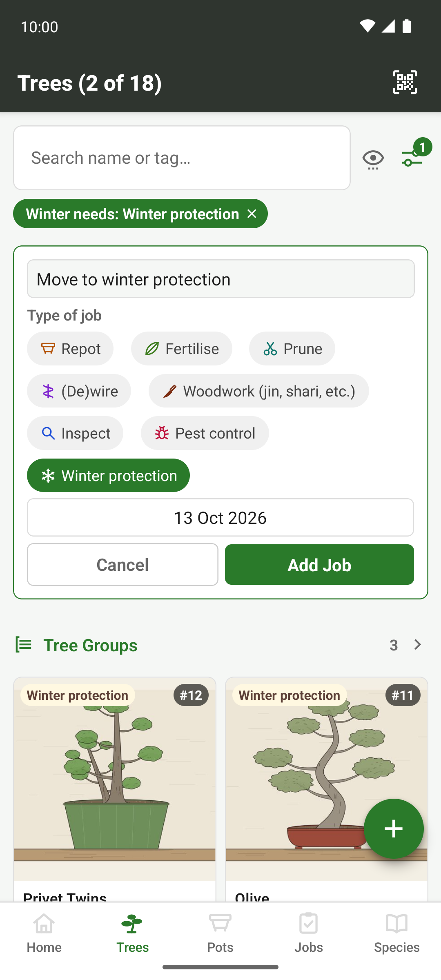This screenshot has width=441, height=980.
Task: Go to the Jobs tab
Action: tap(308, 933)
